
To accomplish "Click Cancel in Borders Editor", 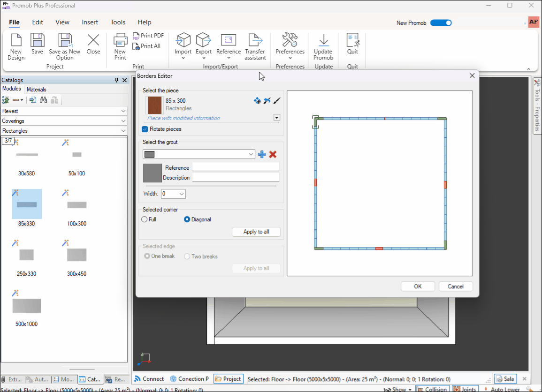I will pos(455,286).
